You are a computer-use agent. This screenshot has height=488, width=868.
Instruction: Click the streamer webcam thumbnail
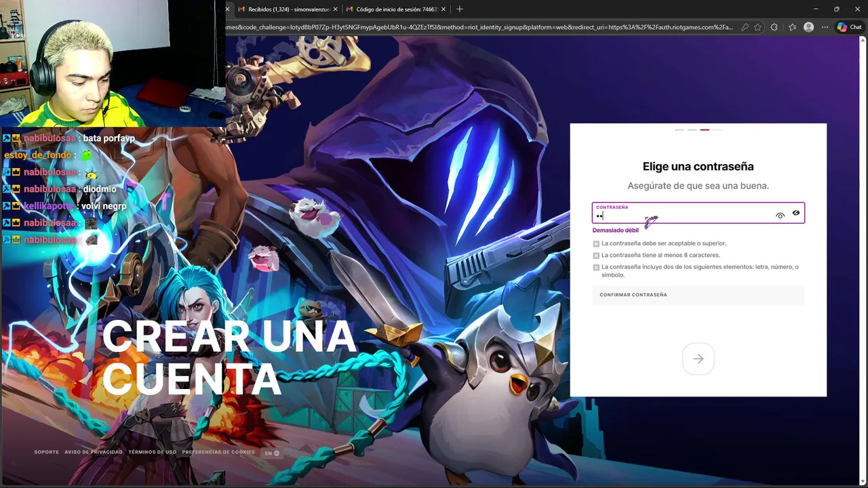point(113,63)
